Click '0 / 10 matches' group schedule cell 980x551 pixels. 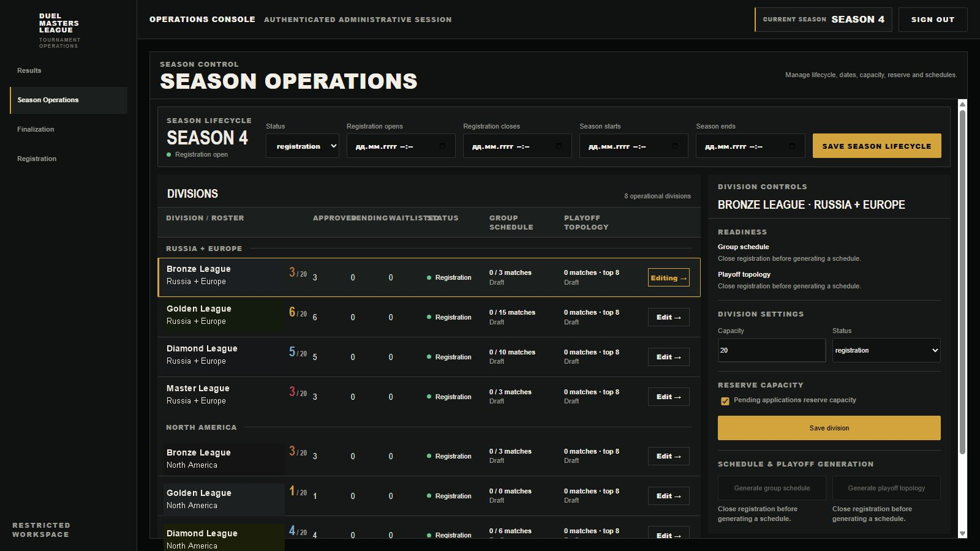pyautogui.click(x=512, y=352)
